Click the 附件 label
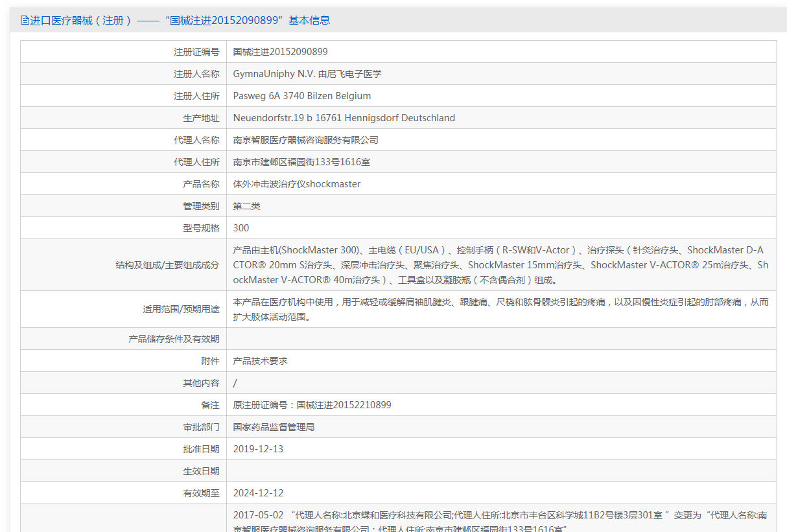 click(210, 361)
